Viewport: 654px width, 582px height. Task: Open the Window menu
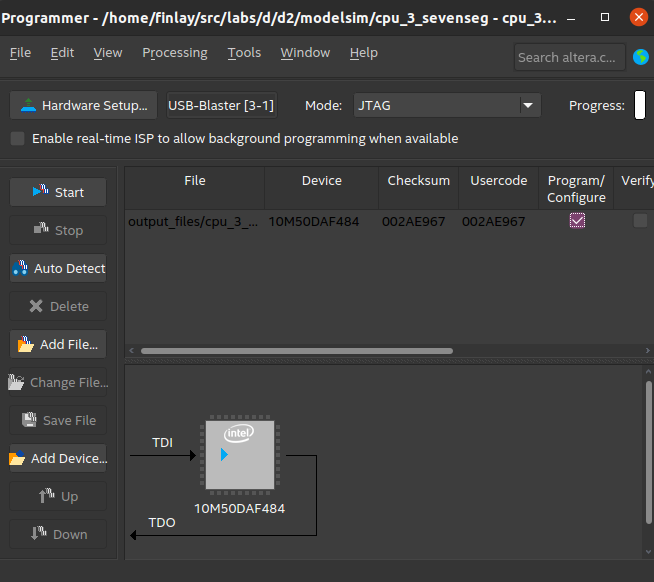(305, 53)
